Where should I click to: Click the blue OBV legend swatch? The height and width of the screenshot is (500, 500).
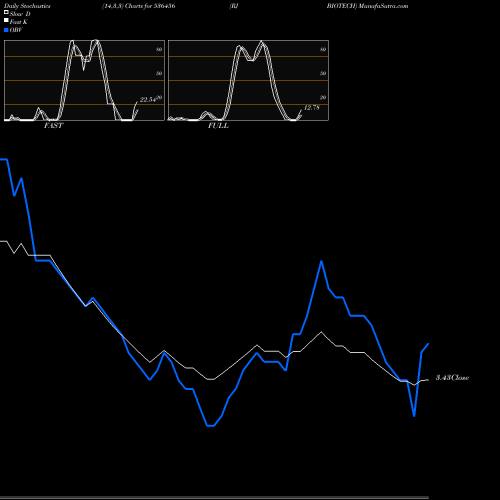[x=6, y=30]
